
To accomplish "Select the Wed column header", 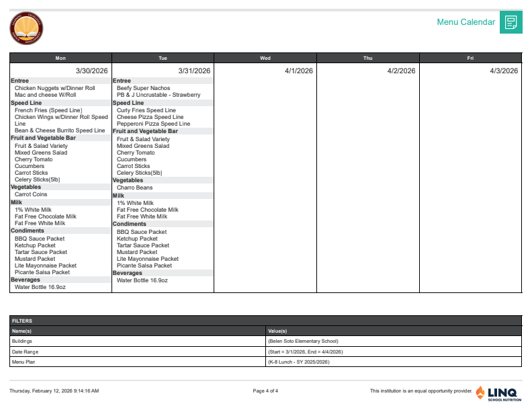I will (x=265, y=58).
